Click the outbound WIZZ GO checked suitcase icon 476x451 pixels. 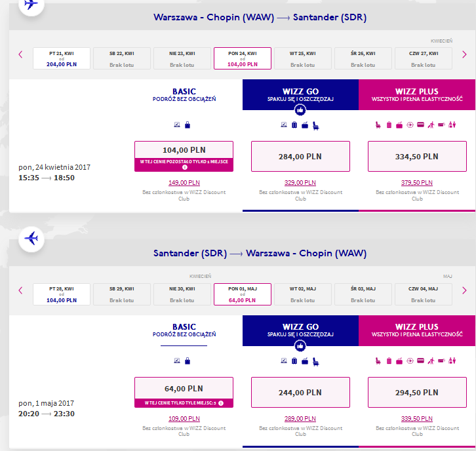pos(294,125)
